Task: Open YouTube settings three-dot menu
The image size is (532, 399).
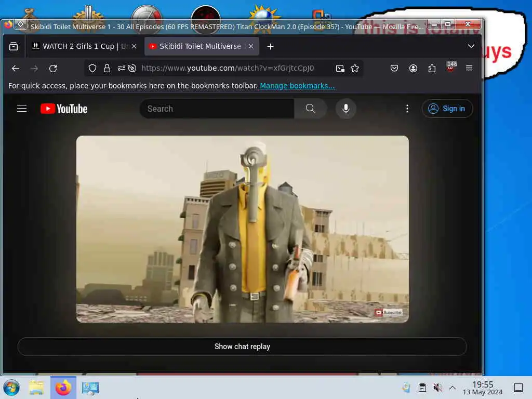Action: tap(407, 109)
